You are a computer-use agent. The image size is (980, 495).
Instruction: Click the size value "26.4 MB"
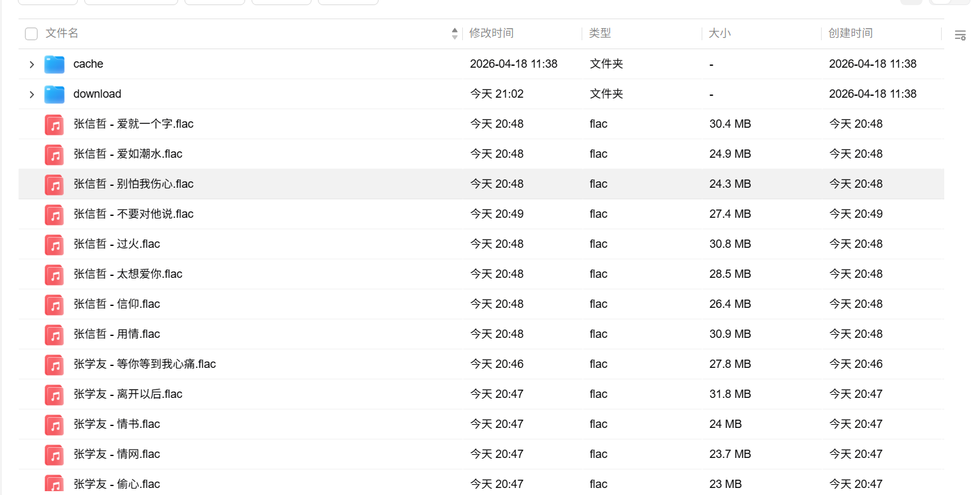click(x=730, y=304)
